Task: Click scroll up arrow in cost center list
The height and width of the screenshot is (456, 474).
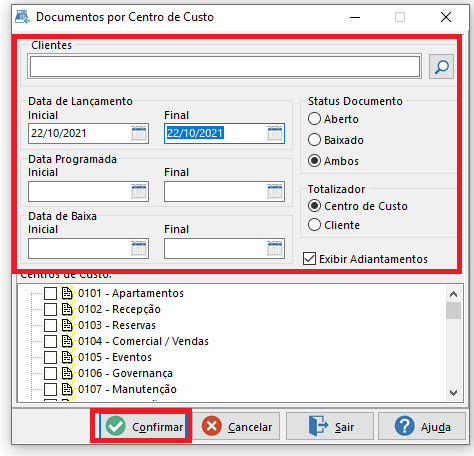Action: coord(453,294)
